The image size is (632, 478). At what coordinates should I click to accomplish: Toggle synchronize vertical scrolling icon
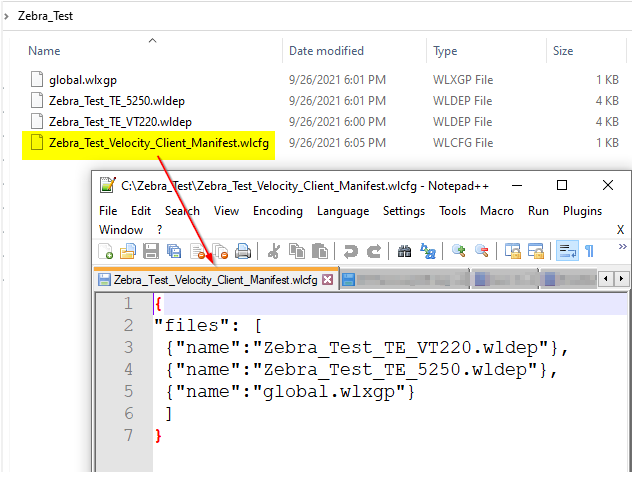pos(513,251)
